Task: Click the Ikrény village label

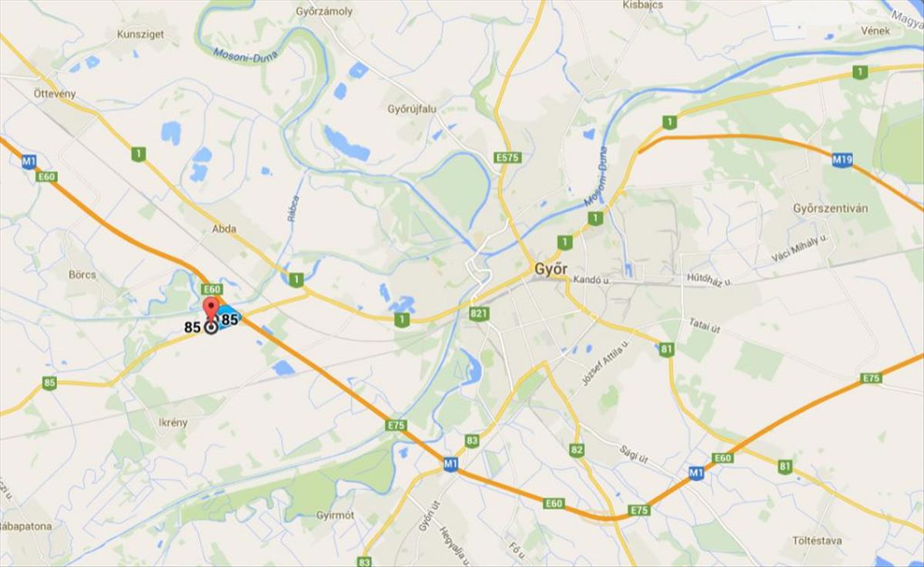Action: [172, 423]
